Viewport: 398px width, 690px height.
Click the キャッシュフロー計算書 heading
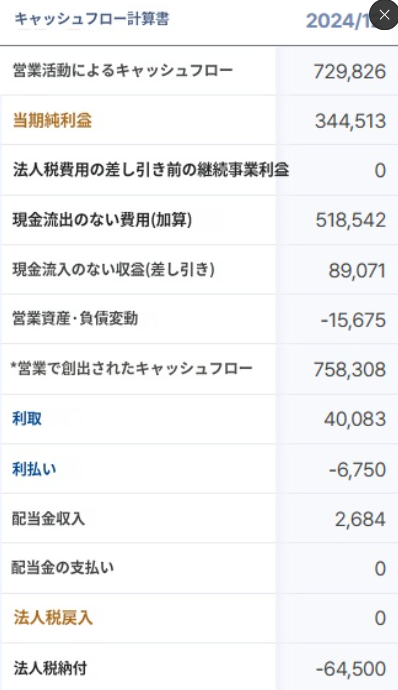92,19
